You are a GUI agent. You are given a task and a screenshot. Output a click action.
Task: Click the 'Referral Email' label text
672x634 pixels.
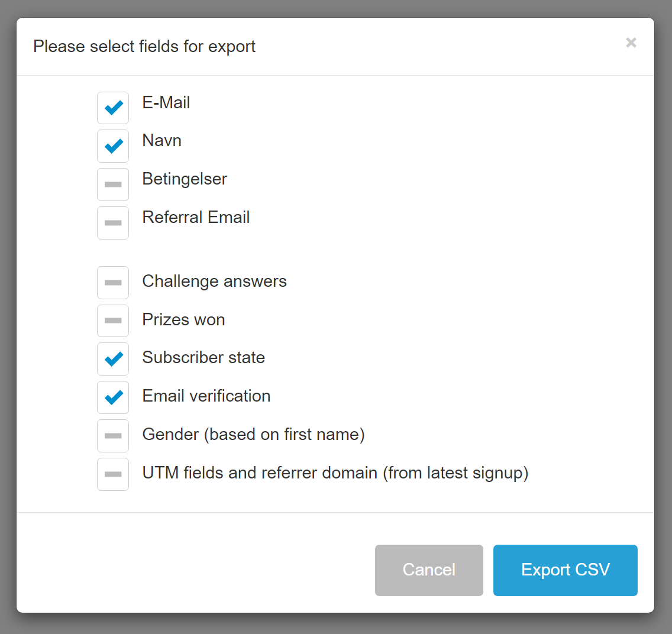(196, 218)
